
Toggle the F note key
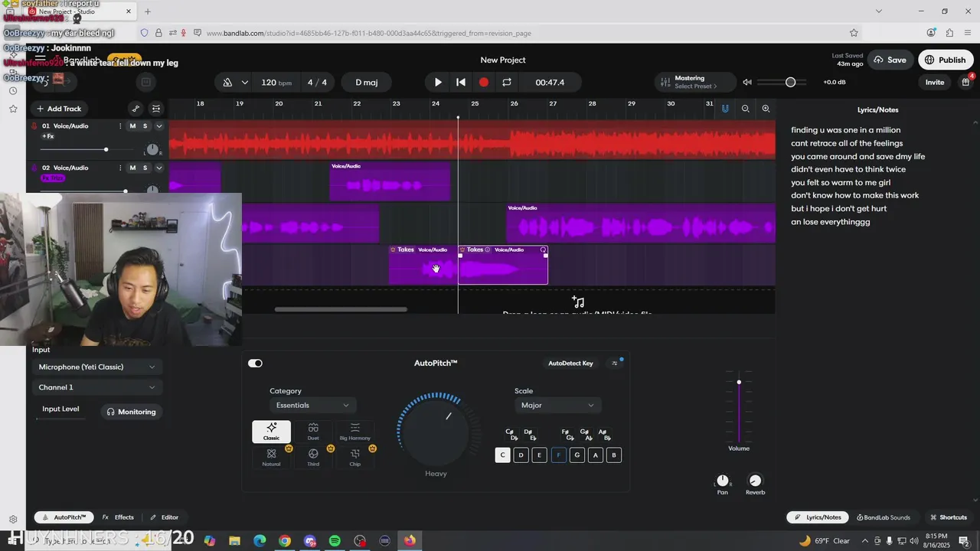[x=558, y=455]
